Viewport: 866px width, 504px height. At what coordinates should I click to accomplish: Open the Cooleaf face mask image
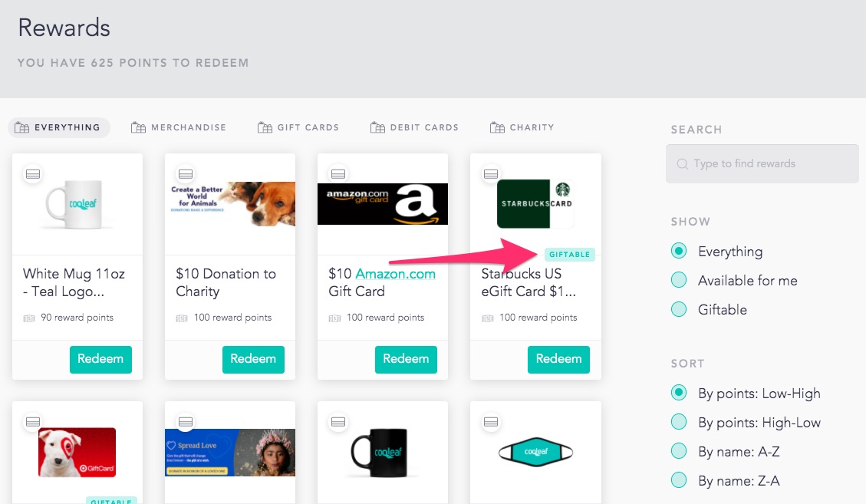point(535,452)
